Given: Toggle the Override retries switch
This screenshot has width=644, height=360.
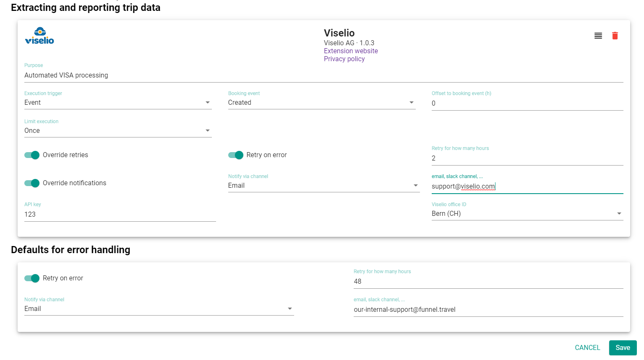Looking at the screenshot, I should (x=32, y=155).
